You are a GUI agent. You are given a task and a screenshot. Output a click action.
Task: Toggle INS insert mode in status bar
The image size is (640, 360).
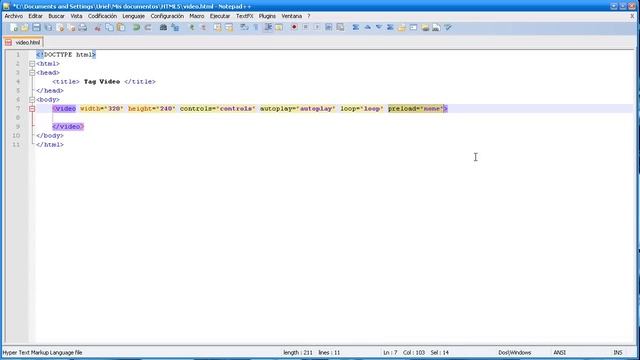tap(618, 352)
